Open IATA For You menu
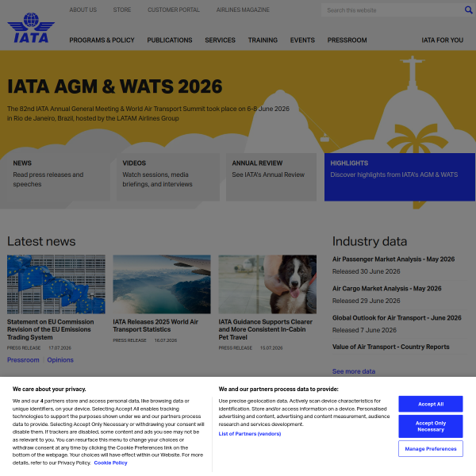Viewport: 476px width, 476px height. [x=443, y=40]
